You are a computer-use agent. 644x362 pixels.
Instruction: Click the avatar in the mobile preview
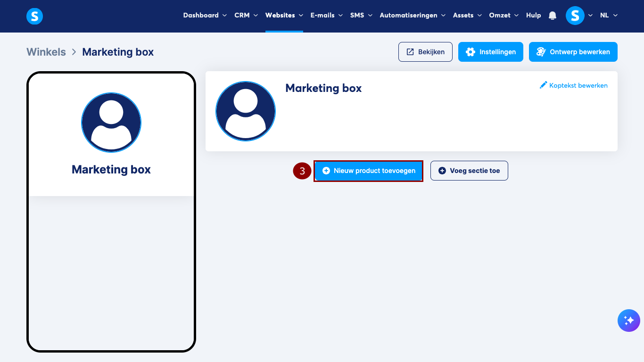(x=111, y=123)
